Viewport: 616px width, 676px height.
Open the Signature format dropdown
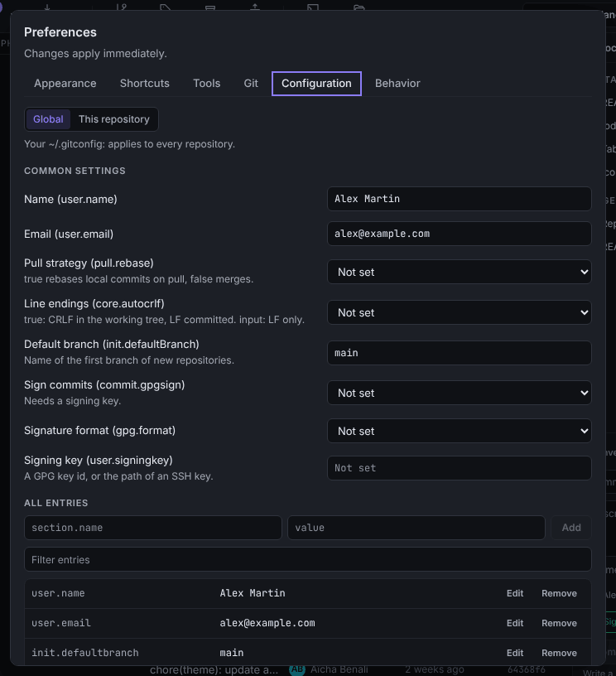click(x=460, y=431)
